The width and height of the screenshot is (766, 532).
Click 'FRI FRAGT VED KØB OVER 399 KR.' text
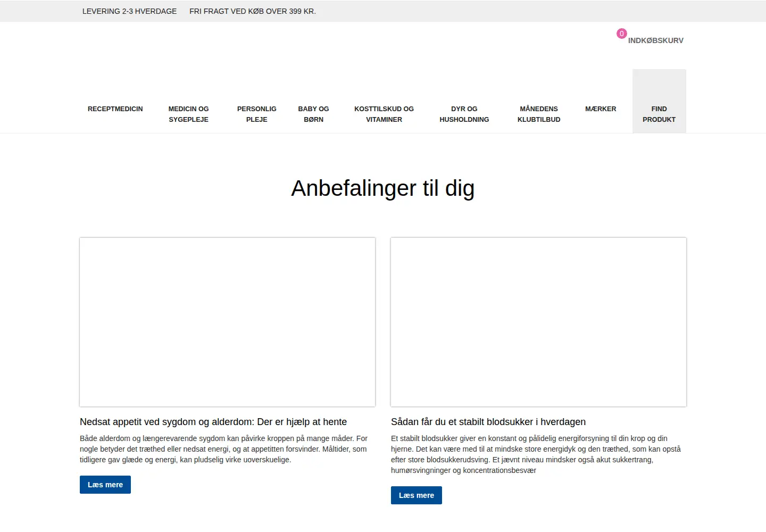tap(253, 11)
